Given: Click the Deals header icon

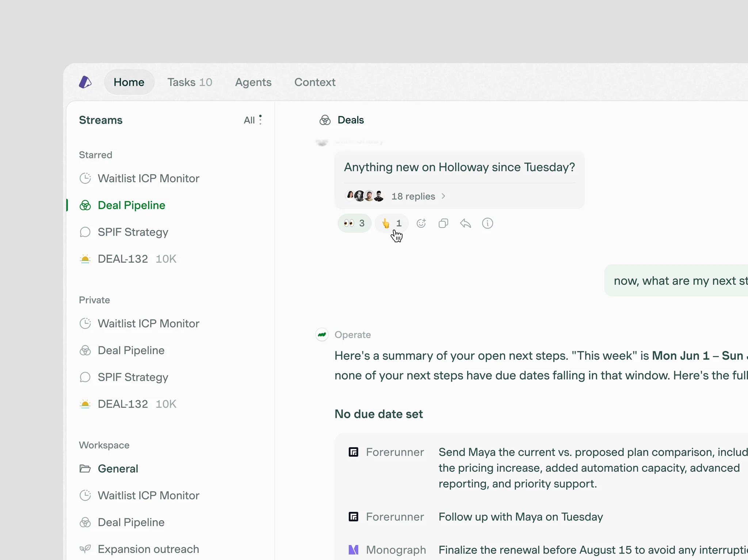Looking at the screenshot, I should pyautogui.click(x=325, y=120).
